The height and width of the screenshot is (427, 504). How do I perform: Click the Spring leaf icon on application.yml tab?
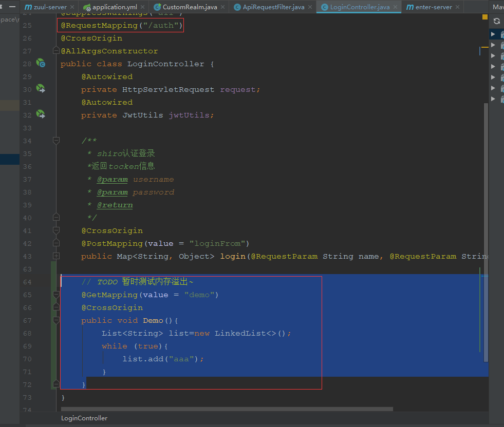[86, 7]
